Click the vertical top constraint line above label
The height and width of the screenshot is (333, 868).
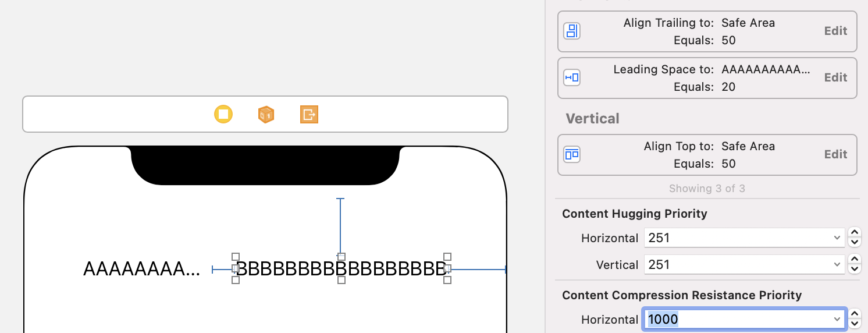pyautogui.click(x=340, y=226)
